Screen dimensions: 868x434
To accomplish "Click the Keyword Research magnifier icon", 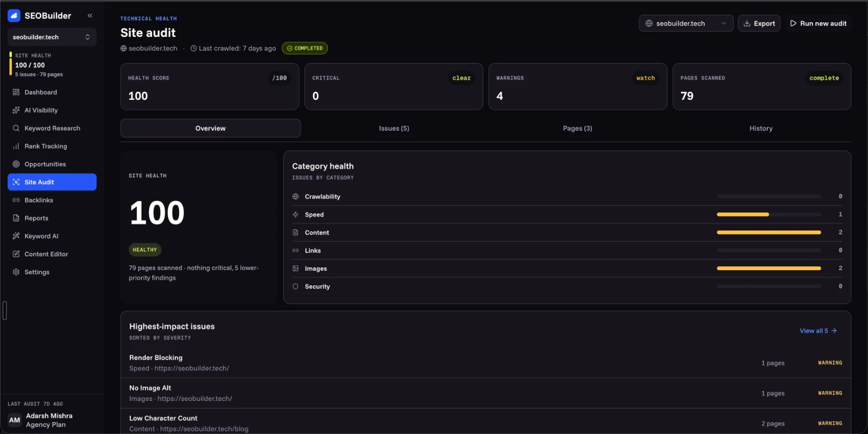I will 16,128.
